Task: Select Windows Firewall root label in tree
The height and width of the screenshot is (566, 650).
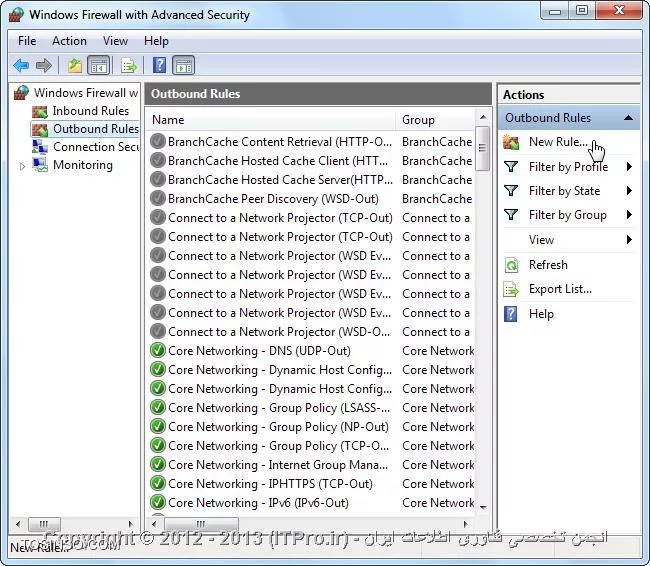Action: point(86,92)
